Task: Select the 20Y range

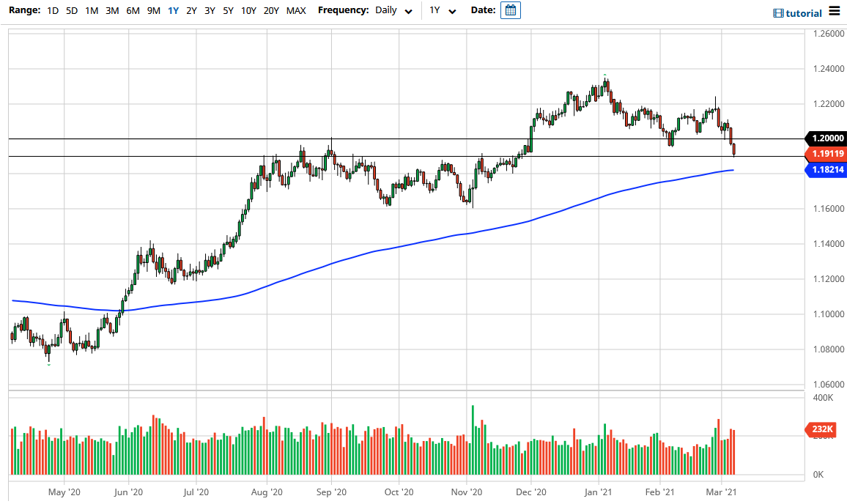Action: (x=271, y=11)
